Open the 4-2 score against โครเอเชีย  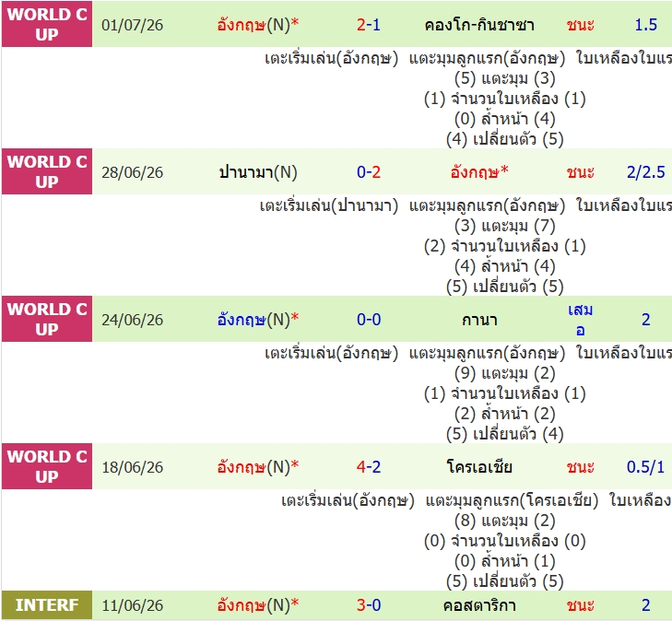pos(368,467)
